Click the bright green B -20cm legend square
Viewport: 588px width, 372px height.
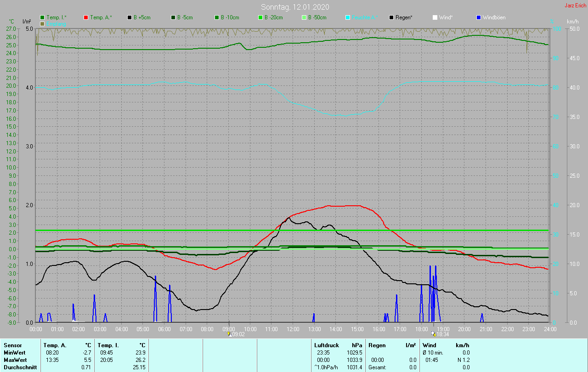(260, 17)
